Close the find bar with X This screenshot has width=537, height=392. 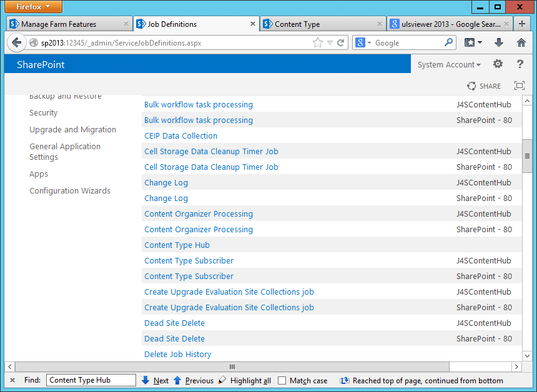[12, 380]
